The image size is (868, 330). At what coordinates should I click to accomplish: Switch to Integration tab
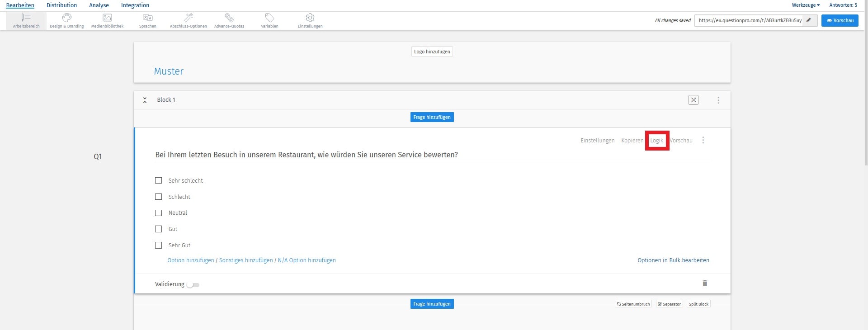tap(135, 5)
